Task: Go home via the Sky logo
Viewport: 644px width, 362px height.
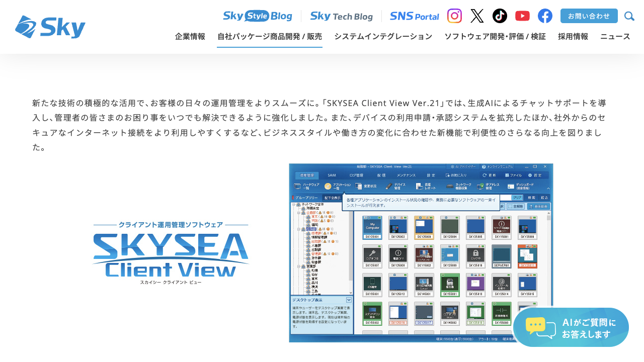Action: pyautogui.click(x=50, y=27)
